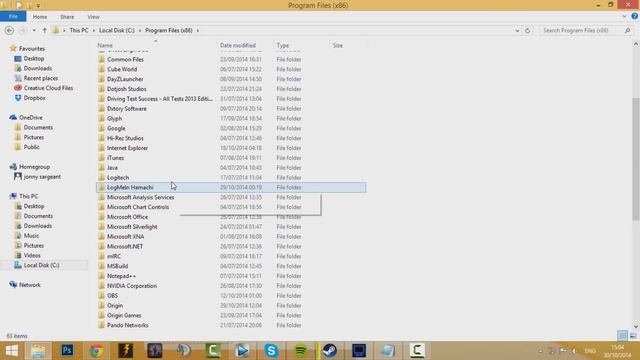Image resolution: width=640 pixels, height=360 pixels.
Task: Expand the breadcrumb arrow after Local Disk (C:)
Action: click(140, 31)
